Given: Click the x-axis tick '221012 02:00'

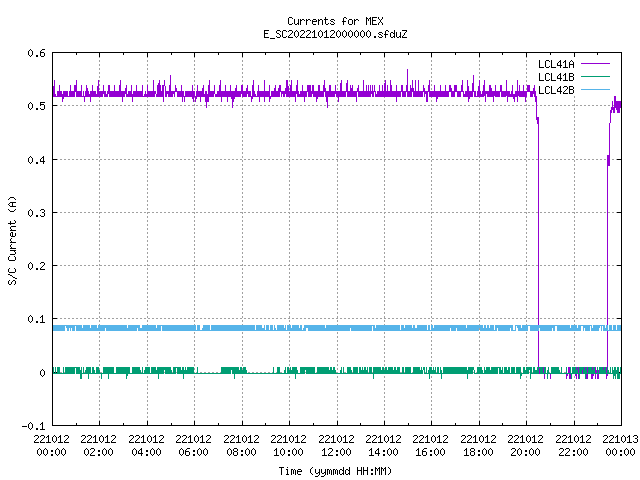Looking at the screenshot, I should point(98,445).
